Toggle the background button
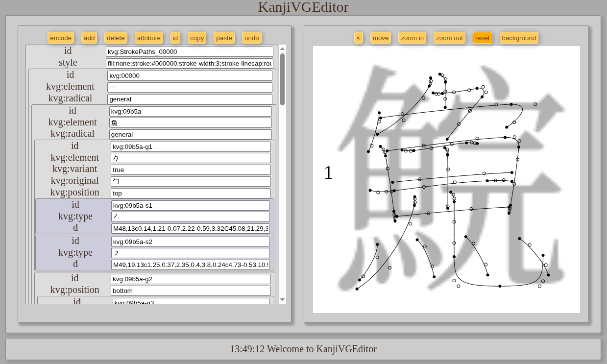 pyautogui.click(x=519, y=38)
